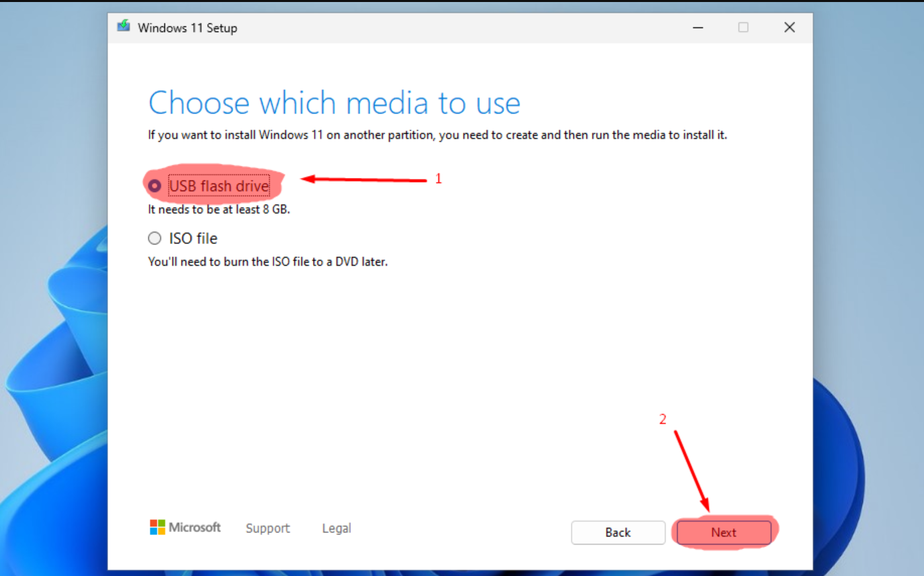Choose the ISO file radio option

[x=155, y=238]
